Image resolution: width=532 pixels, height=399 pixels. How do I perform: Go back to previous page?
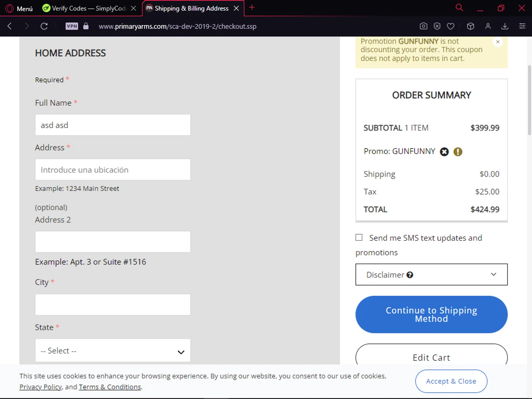pos(10,26)
